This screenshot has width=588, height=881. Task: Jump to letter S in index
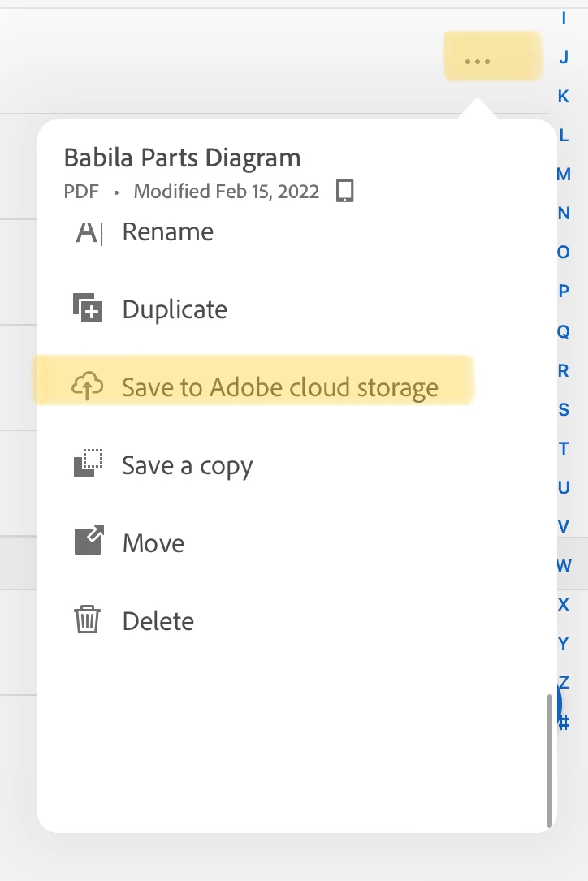pyautogui.click(x=564, y=409)
